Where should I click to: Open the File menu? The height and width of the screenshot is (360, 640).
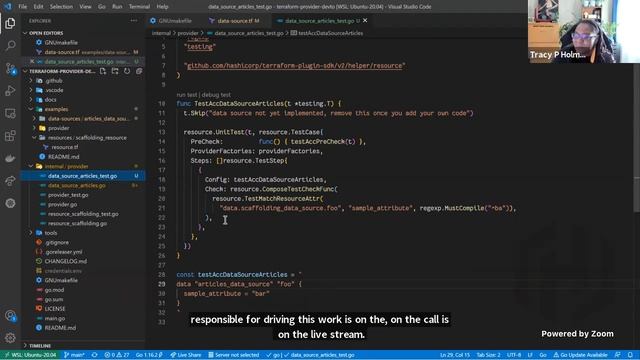[x=22, y=7]
